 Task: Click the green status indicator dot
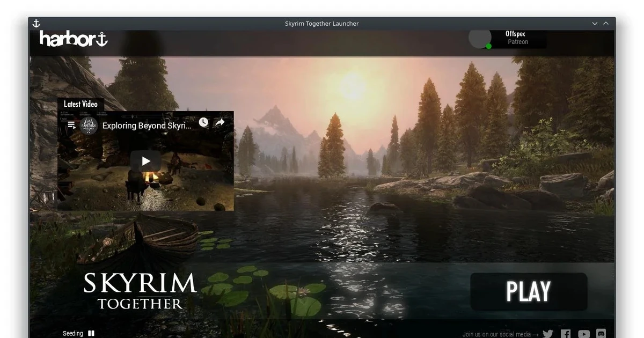488,46
